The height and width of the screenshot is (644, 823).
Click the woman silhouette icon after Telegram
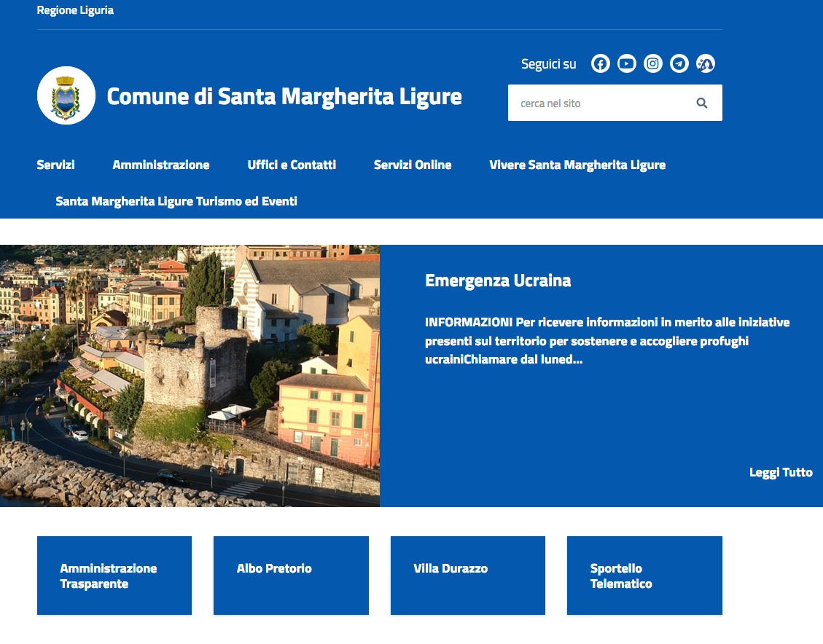click(x=706, y=64)
